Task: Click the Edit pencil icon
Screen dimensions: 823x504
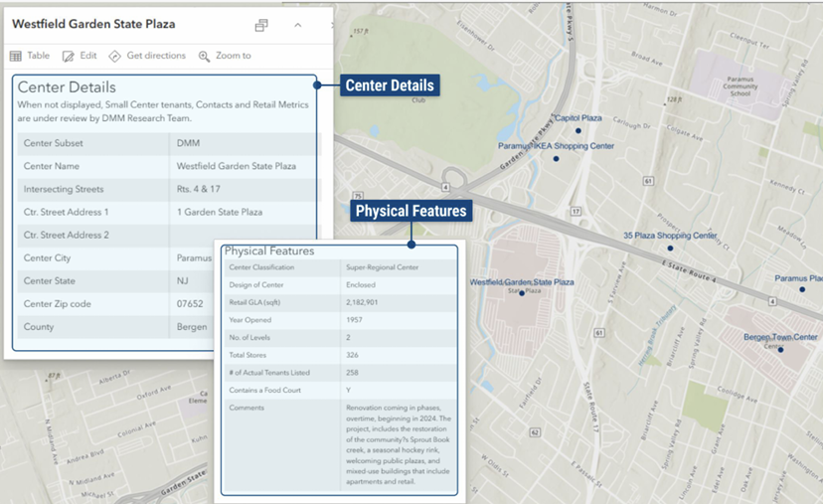Action: [x=69, y=57]
